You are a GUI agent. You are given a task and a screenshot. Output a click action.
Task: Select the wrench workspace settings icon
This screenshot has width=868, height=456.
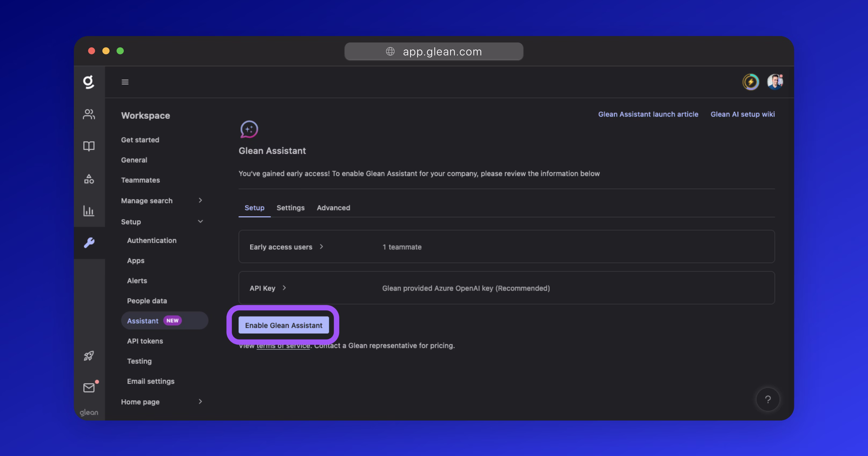coord(89,243)
